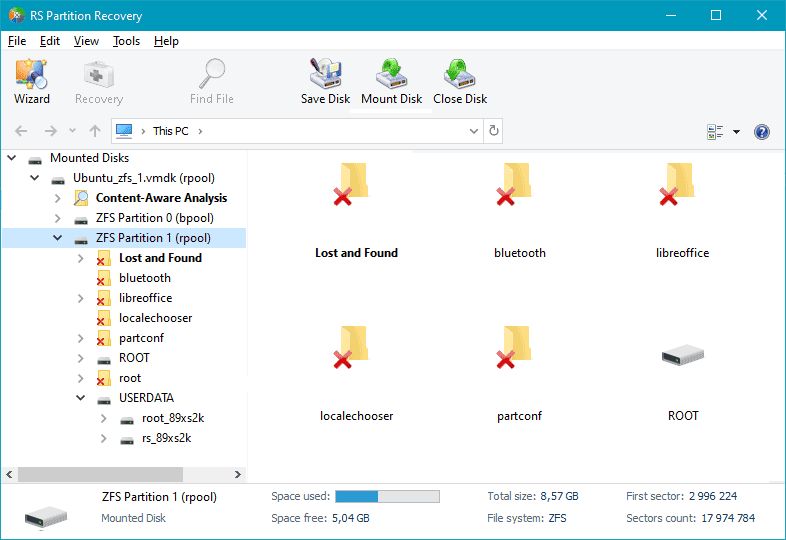
Task: Expand Lost and Found in tree
Action: [x=81, y=258]
